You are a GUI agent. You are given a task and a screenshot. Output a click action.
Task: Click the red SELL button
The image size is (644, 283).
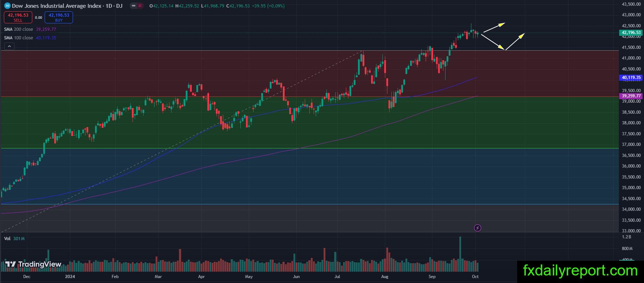point(18,17)
